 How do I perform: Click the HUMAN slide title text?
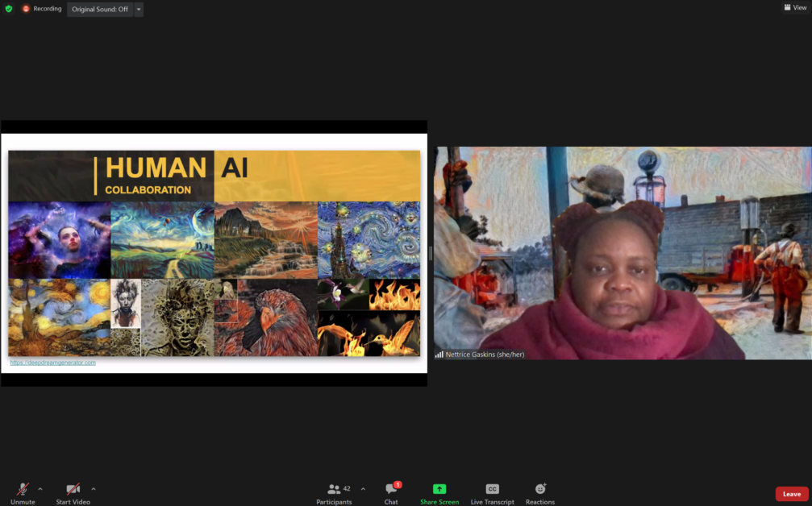point(156,168)
